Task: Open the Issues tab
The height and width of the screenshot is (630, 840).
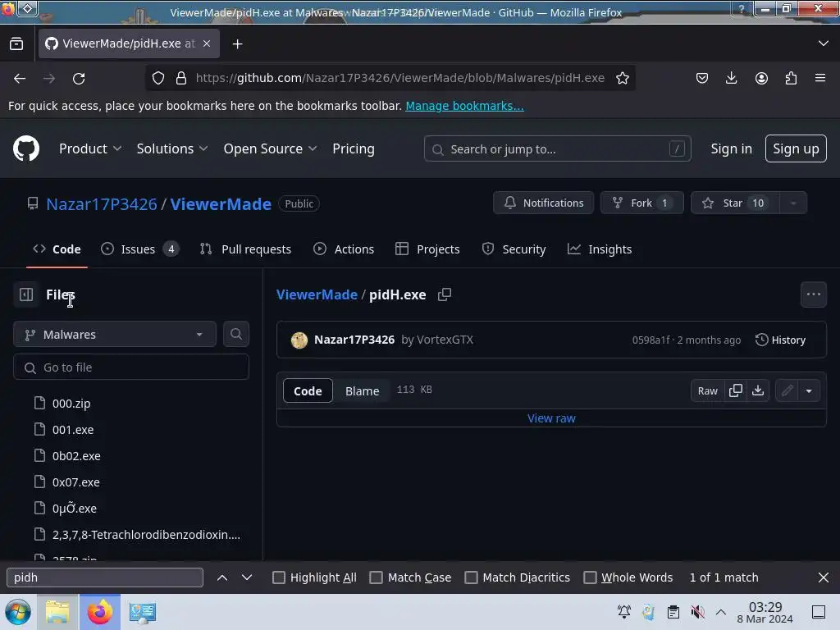Action: [139, 249]
